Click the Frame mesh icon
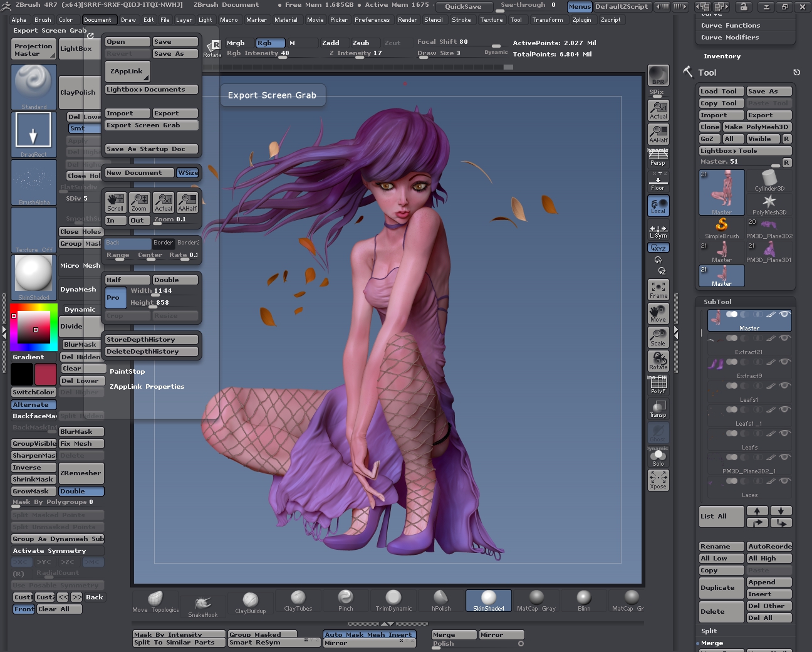Image resolution: width=812 pixels, height=652 pixels. [x=658, y=290]
